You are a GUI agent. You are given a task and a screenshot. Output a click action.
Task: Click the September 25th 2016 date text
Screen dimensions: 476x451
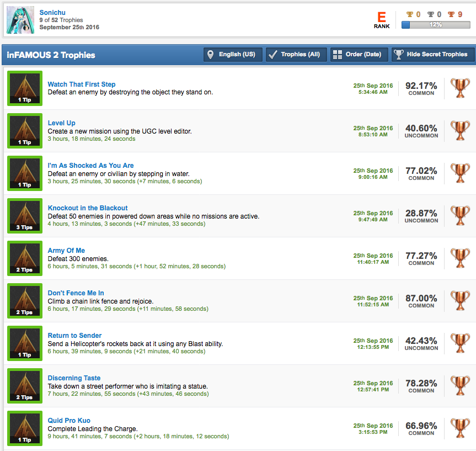[69, 28]
